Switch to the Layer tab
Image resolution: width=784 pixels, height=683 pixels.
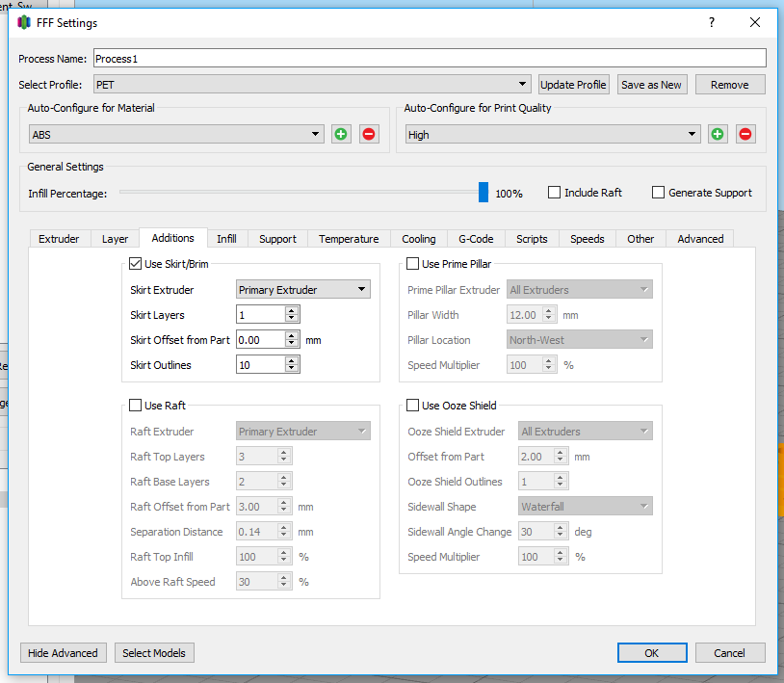(x=115, y=239)
